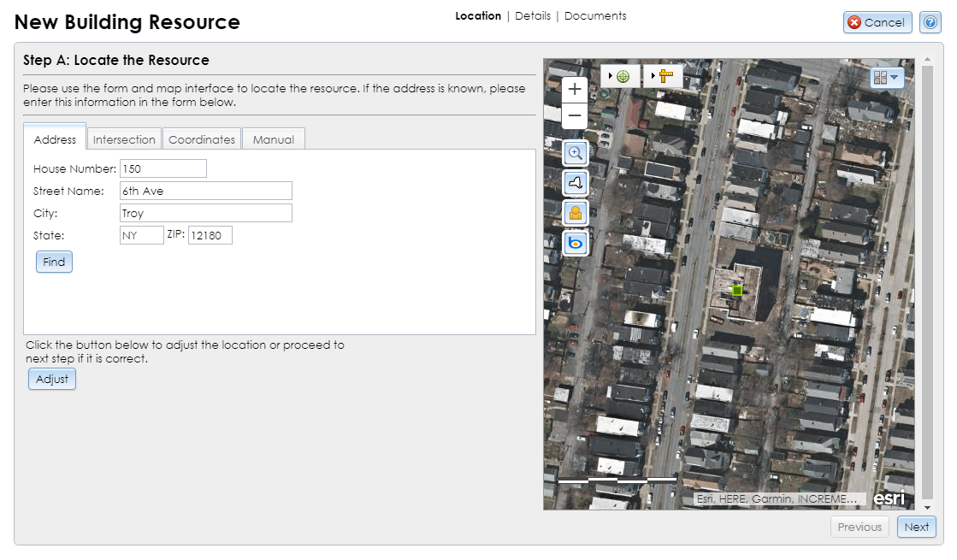957x560 pixels.
Task: Open the basemap gallery dropdown
Action: pyautogui.click(x=881, y=77)
